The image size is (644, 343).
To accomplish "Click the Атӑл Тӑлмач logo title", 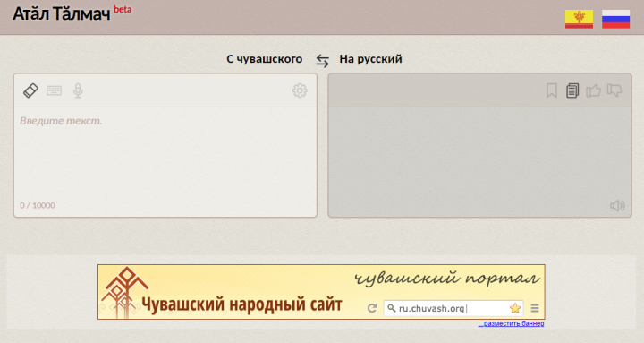I will (62, 14).
